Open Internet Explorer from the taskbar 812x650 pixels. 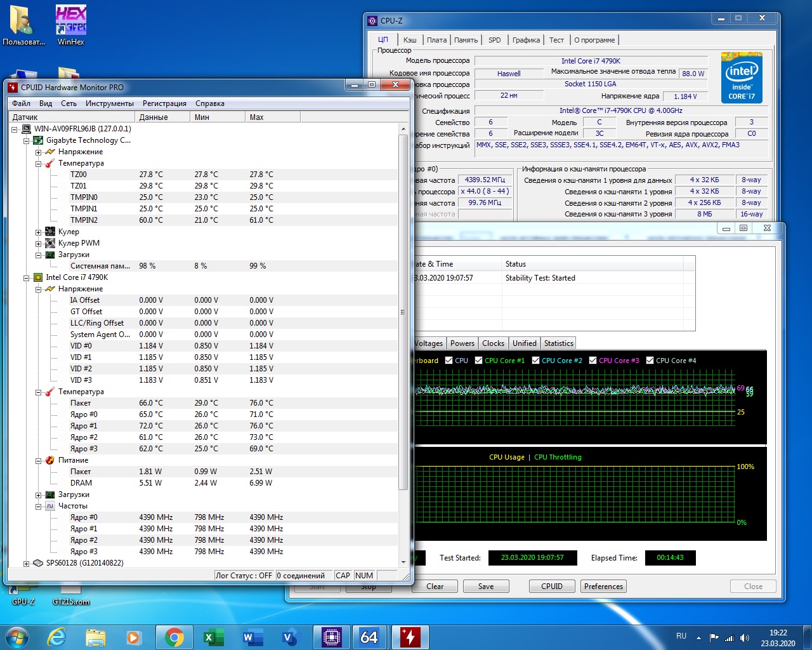pos(57,637)
